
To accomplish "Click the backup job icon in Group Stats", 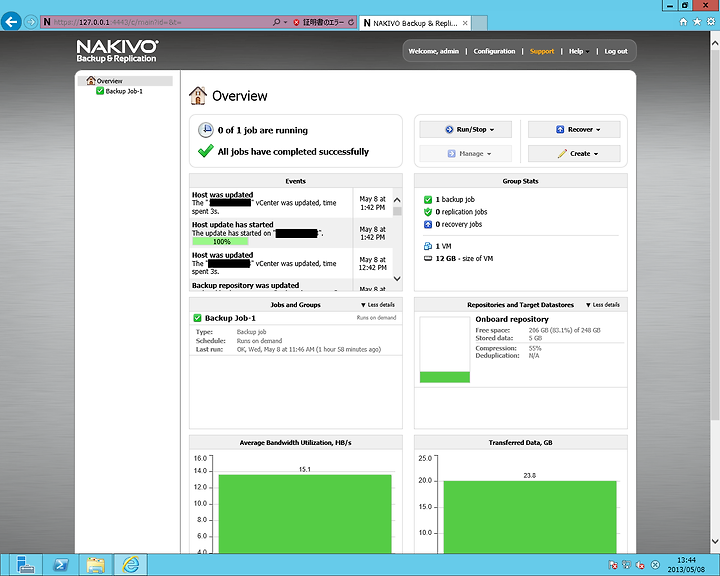I will click(x=428, y=199).
